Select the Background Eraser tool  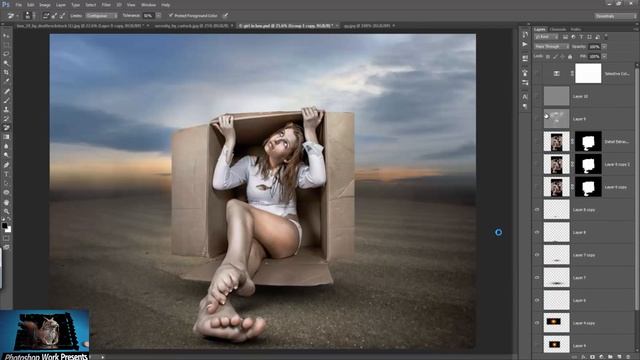tap(6, 128)
